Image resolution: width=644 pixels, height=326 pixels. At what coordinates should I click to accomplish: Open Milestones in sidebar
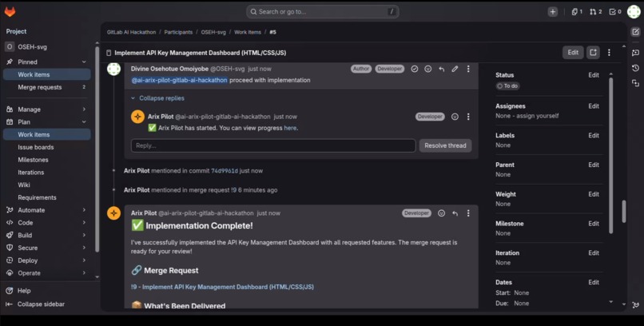[x=47, y=160]
